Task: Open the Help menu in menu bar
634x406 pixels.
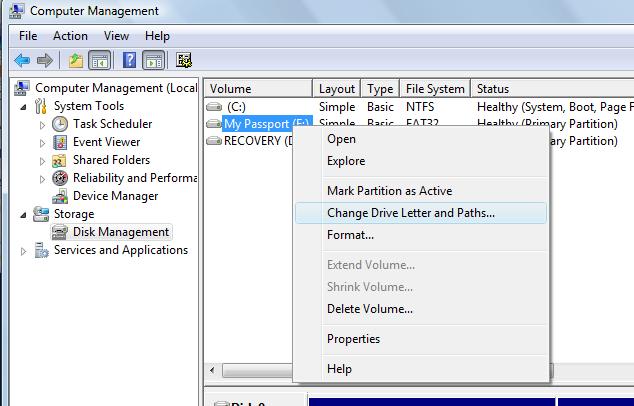Action: 157,36
